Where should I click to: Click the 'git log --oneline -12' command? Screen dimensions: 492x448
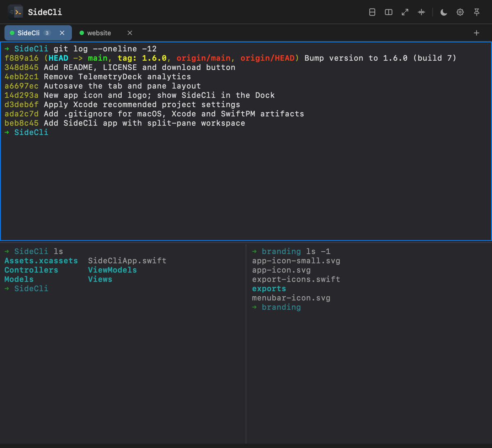[x=105, y=49]
